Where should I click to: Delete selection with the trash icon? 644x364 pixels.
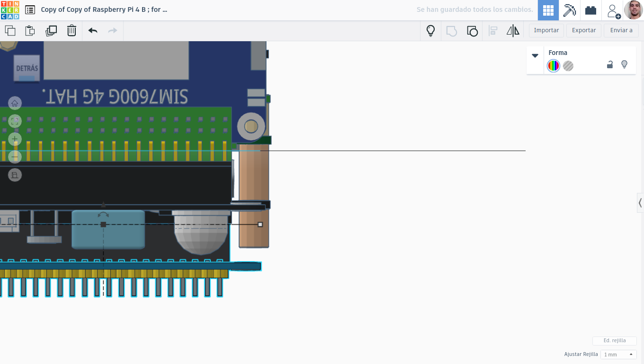pos(72,31)
